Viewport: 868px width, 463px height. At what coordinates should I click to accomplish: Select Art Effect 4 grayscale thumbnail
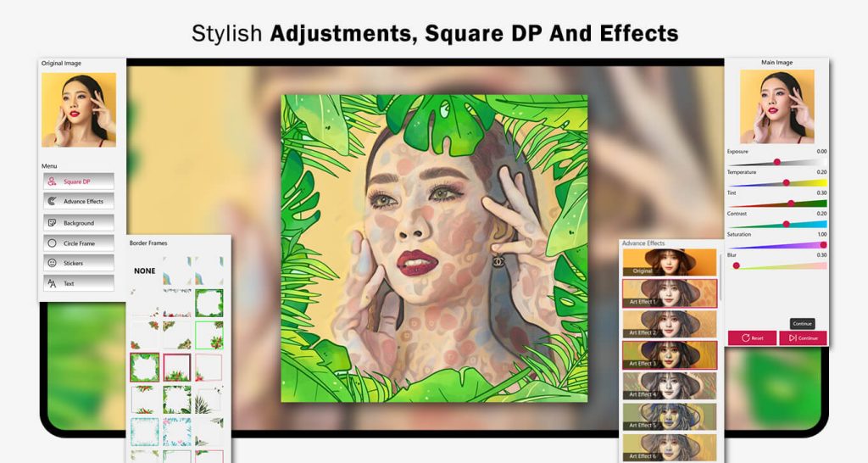point(670,386)
